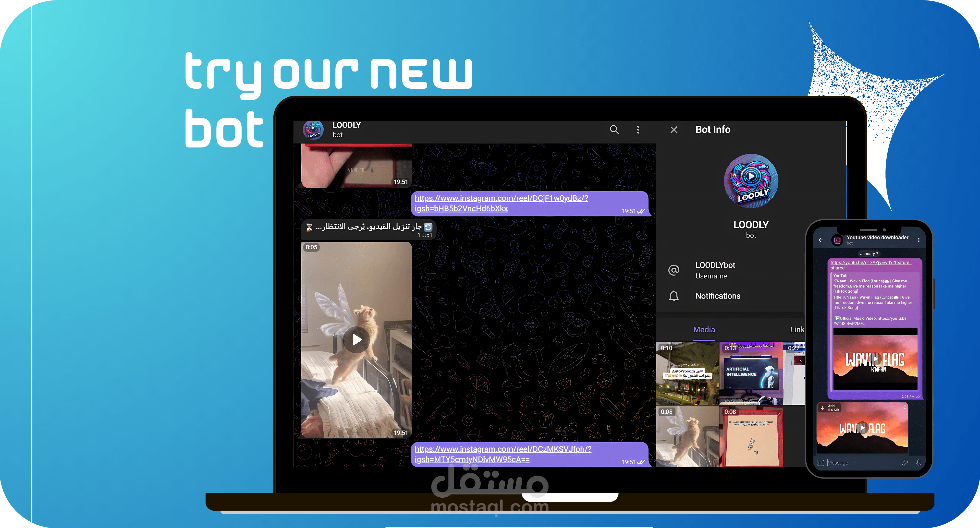Click the bell Notifications row
980x528 pixels.
[x=718, y=296]
